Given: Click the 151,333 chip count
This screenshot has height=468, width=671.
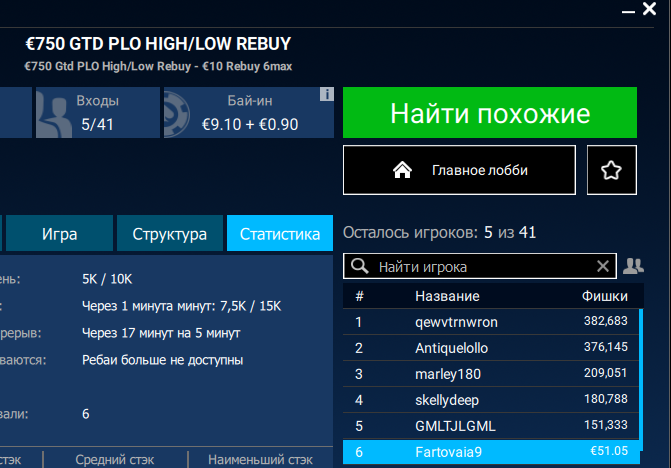Looking at the screenshot, I should click(x=606, y=425).
